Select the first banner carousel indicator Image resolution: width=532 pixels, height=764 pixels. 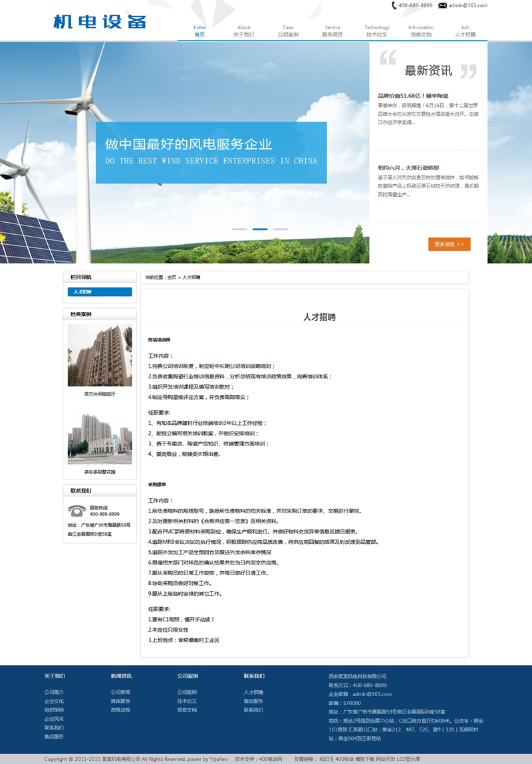click(239, 229)
